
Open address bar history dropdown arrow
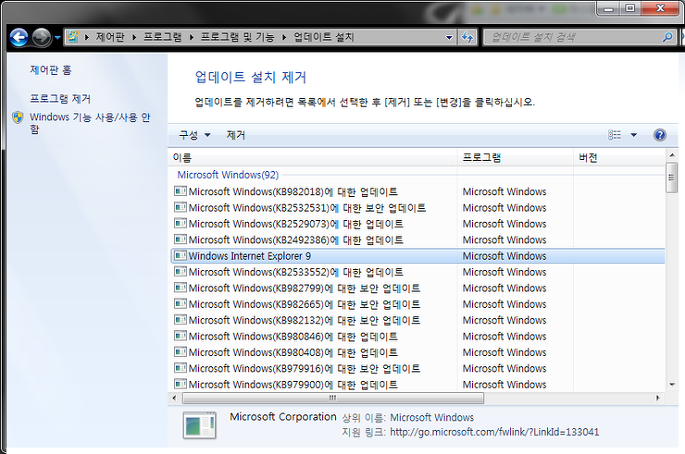449,38
